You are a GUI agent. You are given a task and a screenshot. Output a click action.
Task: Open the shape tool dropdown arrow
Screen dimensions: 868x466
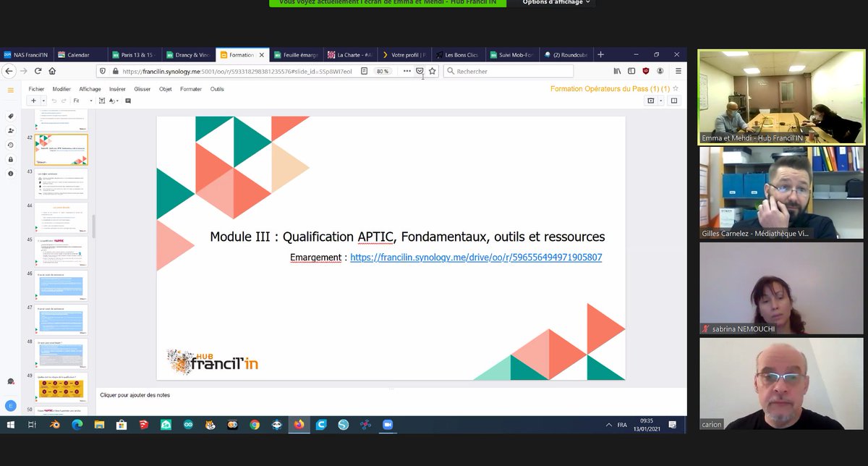118,101
